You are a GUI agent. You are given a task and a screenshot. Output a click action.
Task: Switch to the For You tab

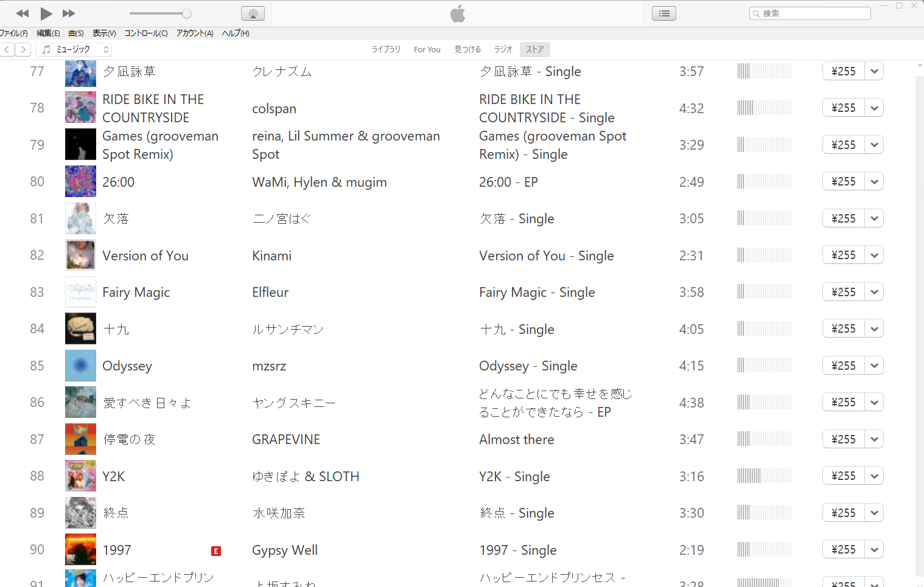427,49
